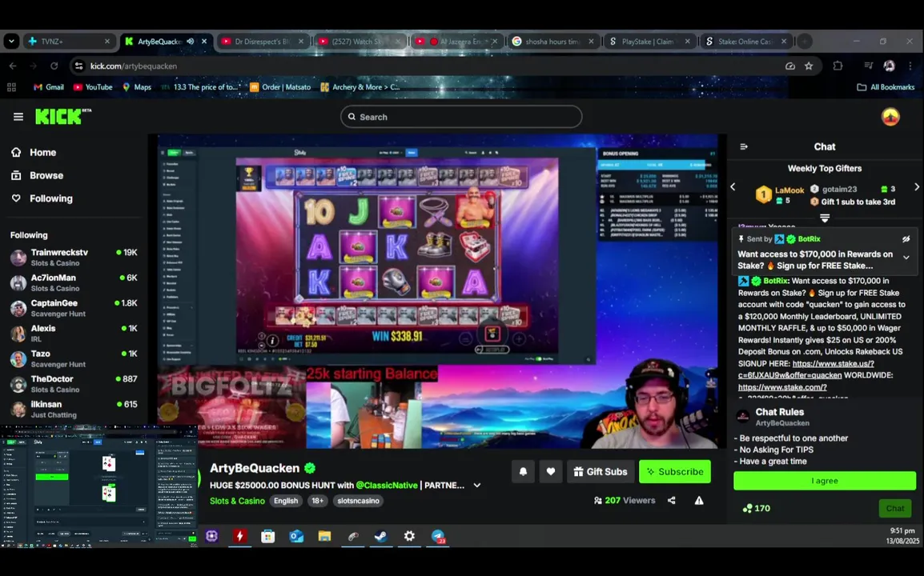Expand the stream title chevron
This screenshot has width=924, height=576.
(476, 486)
